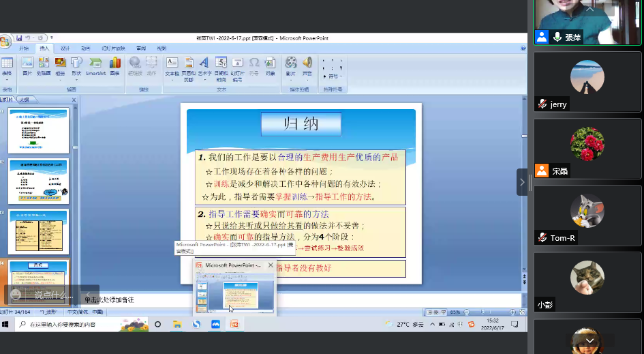Screen dimensions: 644x354
Task: Insert a picture with the 图片 icon
Action: (x=27, y=65)
